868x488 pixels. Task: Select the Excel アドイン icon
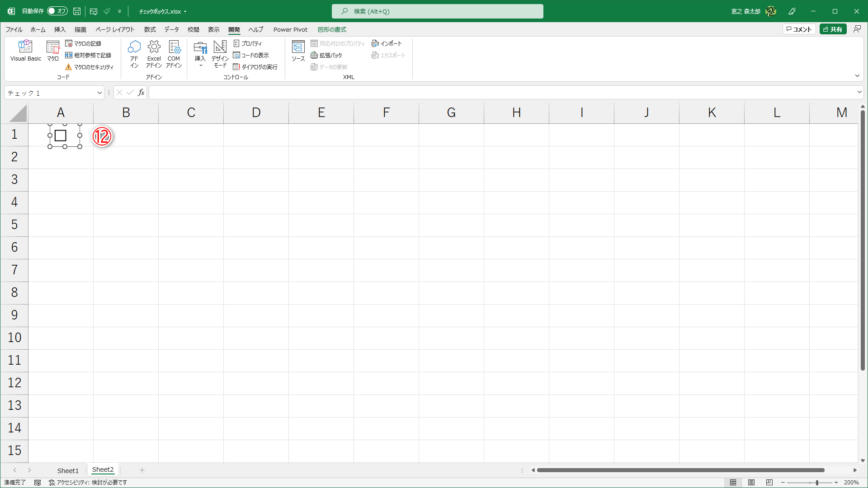point(154,53)
